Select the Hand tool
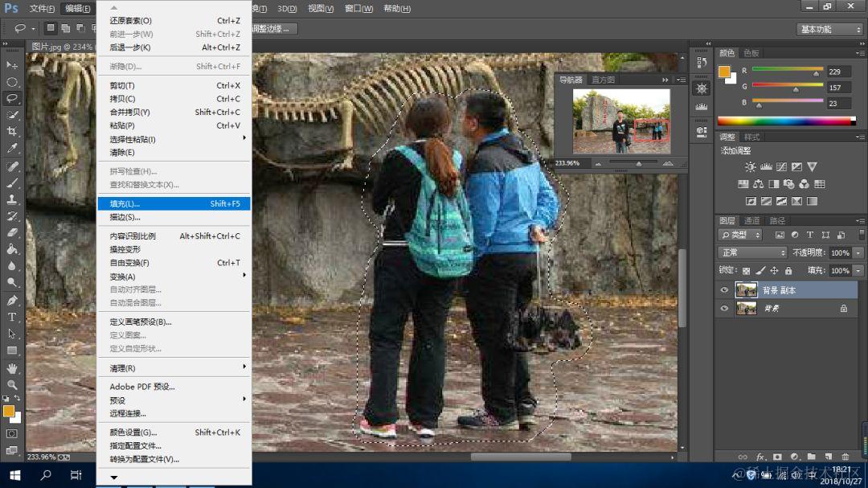 coord(11,368)
